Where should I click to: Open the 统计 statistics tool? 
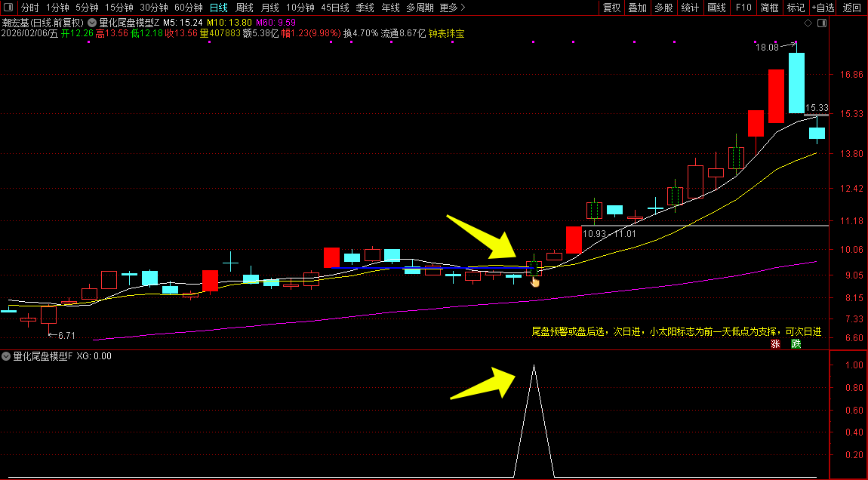pyautogui.click(x=691, y=8)
